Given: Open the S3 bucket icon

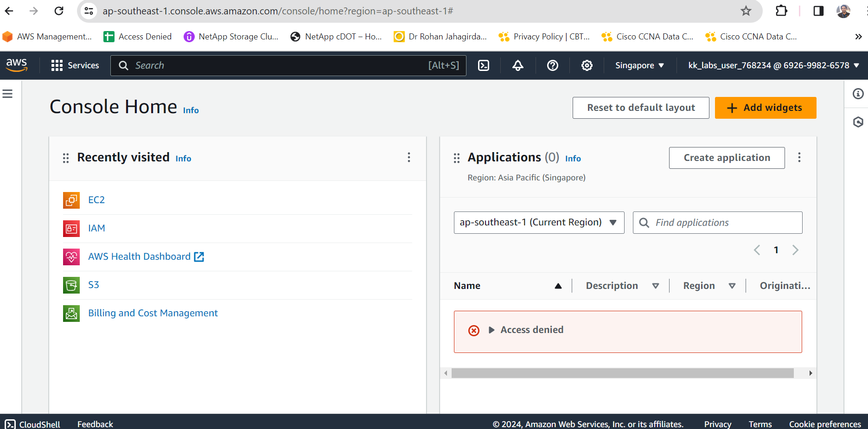Looking at the screenshot, I should [71, 285].
